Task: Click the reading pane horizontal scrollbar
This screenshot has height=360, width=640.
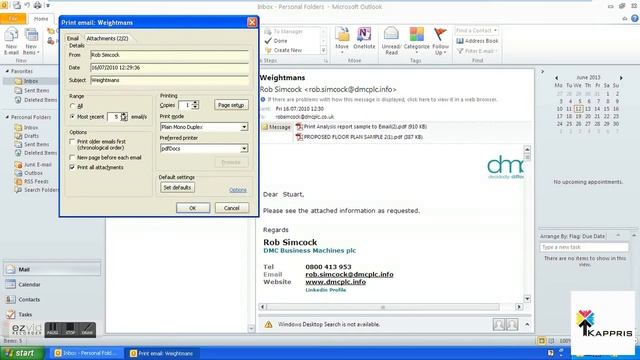Action: pyautogui.click(x=391, y=307)
